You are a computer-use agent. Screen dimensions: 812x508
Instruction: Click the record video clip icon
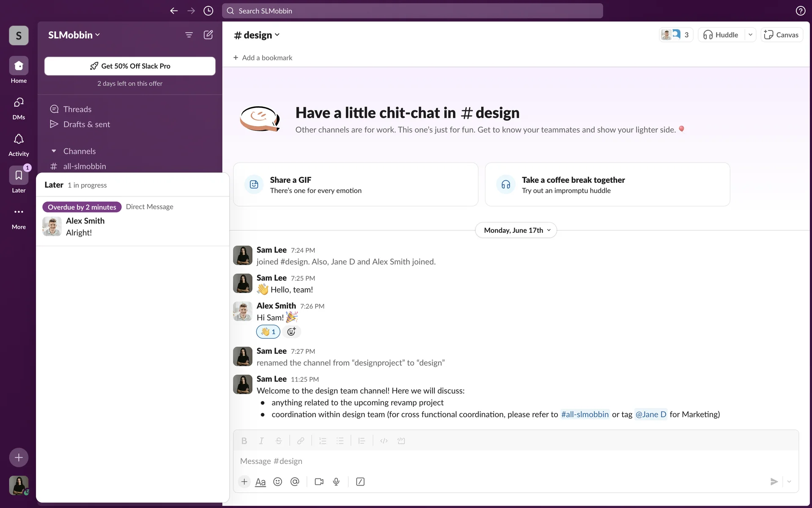point(319,482)
